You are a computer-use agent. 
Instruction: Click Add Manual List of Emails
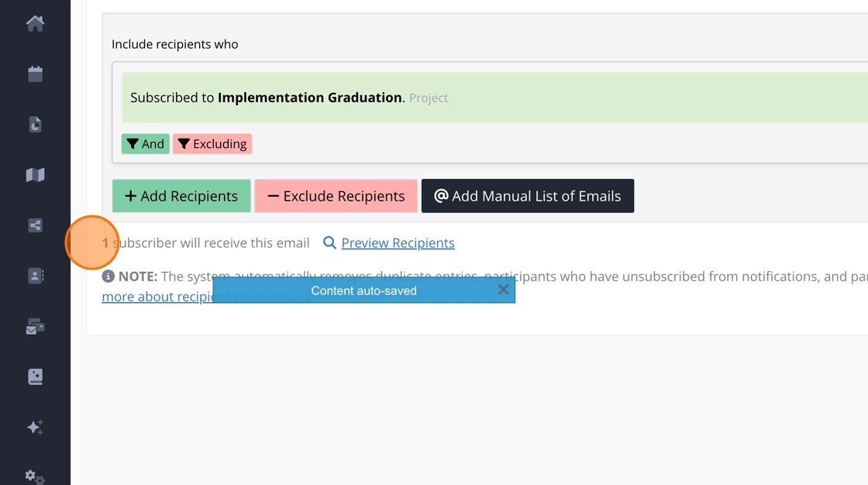[527, 196]
